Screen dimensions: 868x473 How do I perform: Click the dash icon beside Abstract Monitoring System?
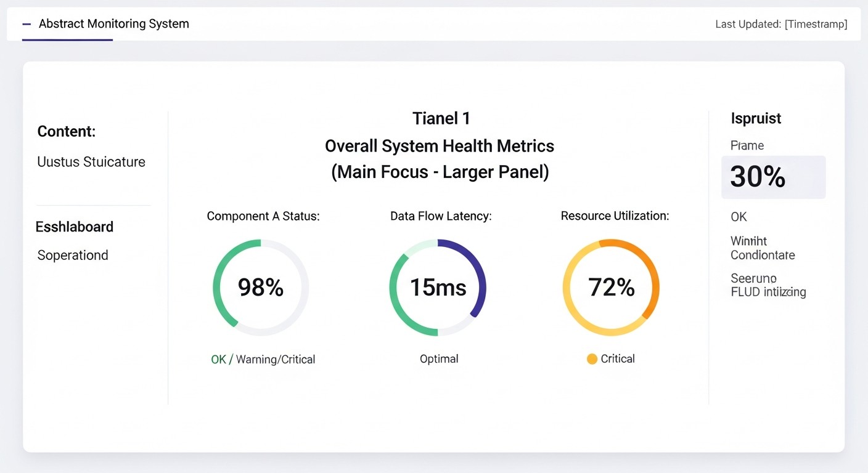[27, 24]
